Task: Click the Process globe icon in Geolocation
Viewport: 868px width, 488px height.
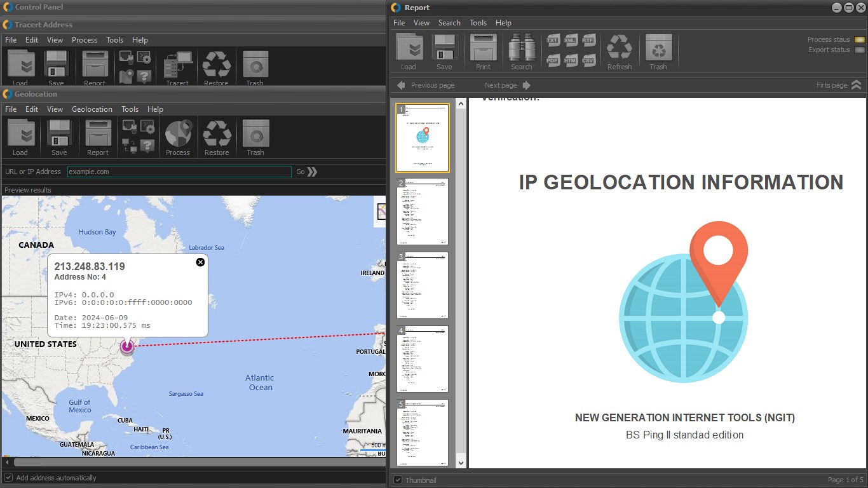Action: (178, 133)
